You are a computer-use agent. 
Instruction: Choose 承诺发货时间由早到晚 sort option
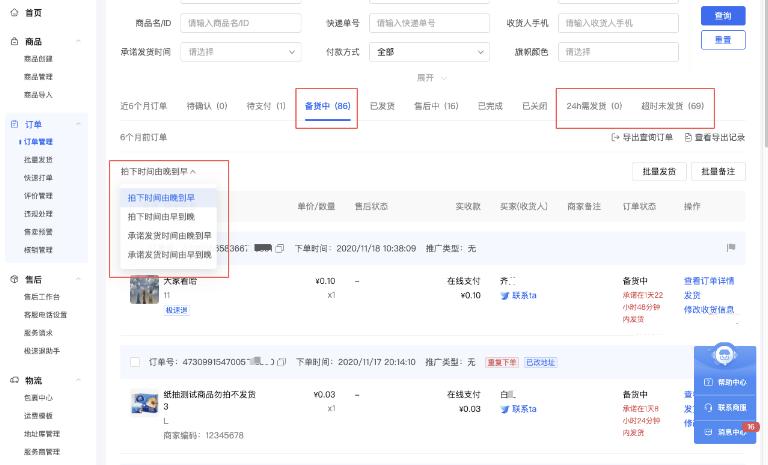coord(169,254)
